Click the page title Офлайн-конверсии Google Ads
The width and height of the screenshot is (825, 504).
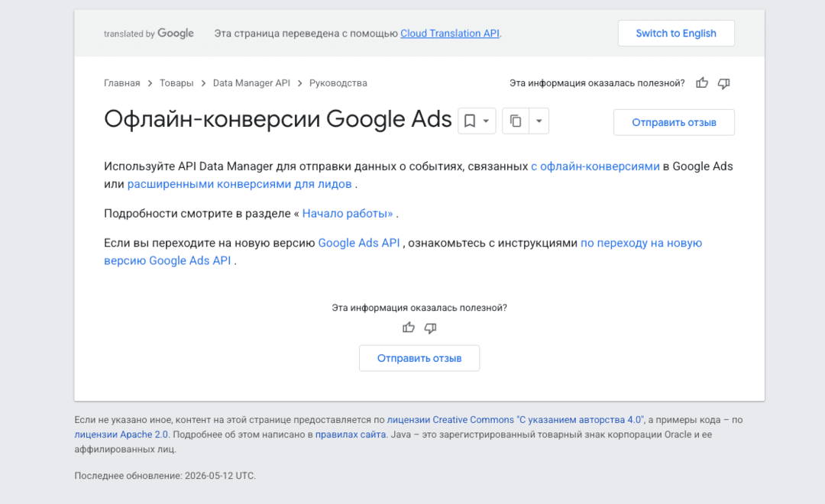[278, 119]
